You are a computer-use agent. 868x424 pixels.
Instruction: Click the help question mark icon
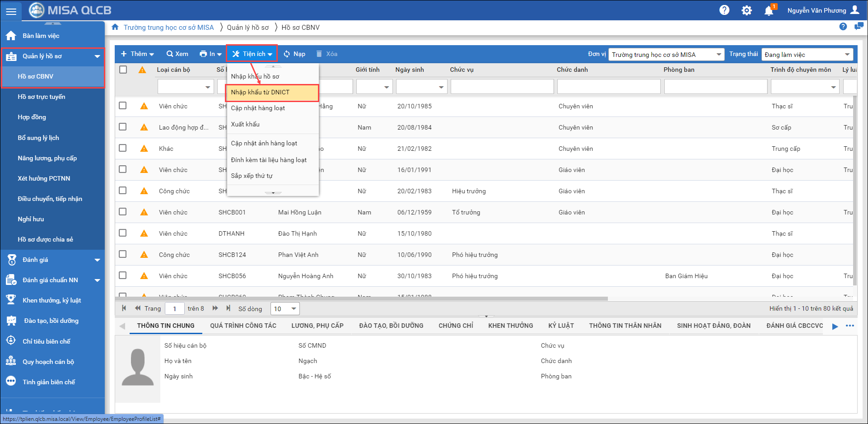(x=724, y=10)
